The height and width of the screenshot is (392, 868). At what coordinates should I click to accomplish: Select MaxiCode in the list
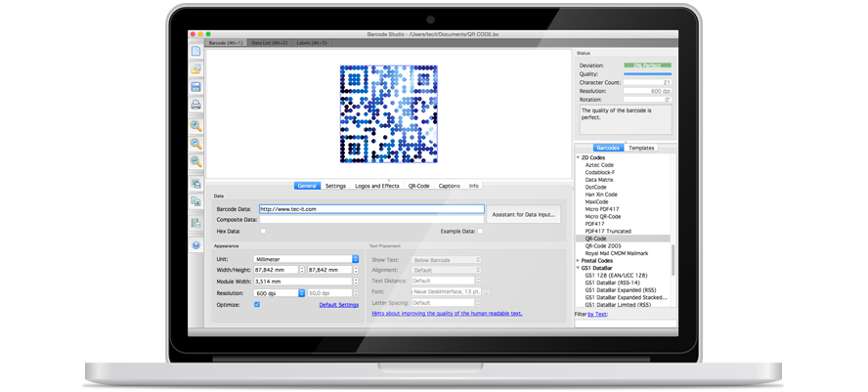tap(596, 201)
